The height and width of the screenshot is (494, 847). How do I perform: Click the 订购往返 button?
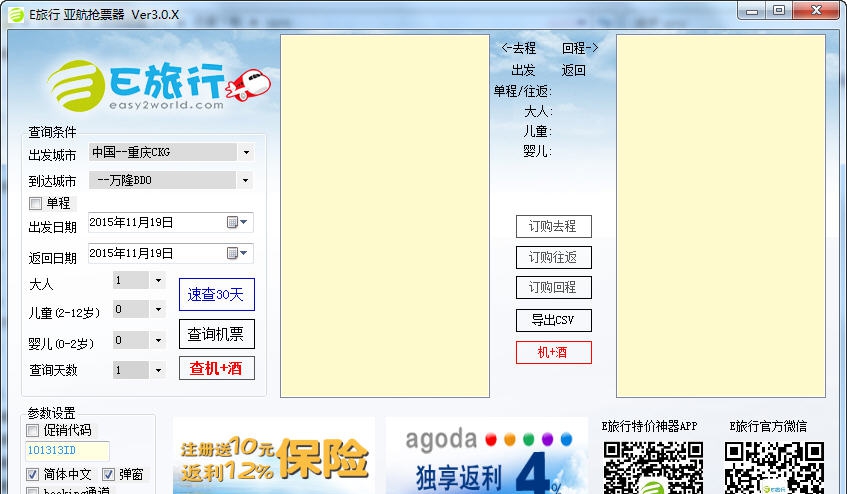pos(554,257)
